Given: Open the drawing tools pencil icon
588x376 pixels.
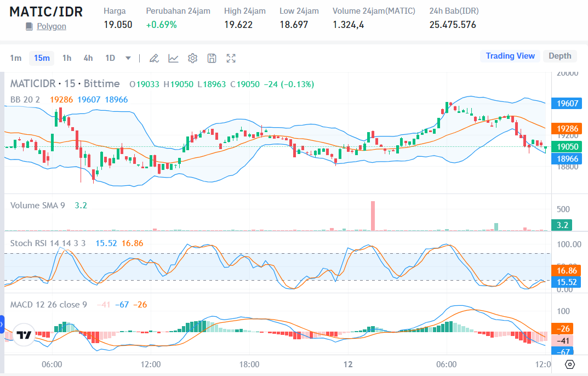Looking at the screenshot, I should coord(154,58).
